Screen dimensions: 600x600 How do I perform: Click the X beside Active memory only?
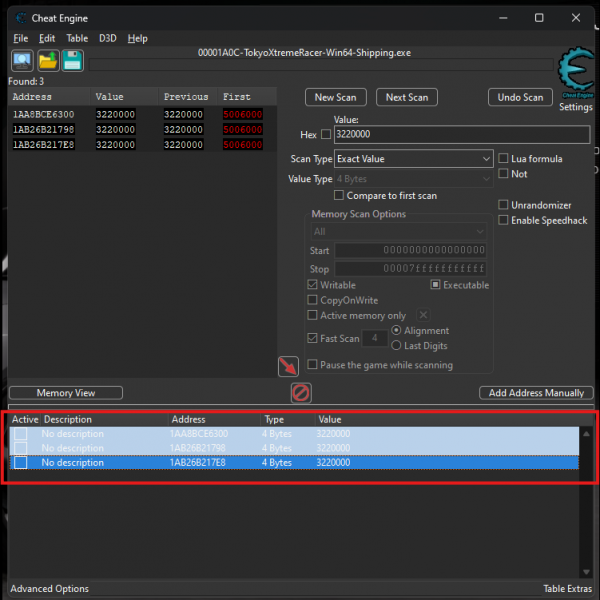423,315
